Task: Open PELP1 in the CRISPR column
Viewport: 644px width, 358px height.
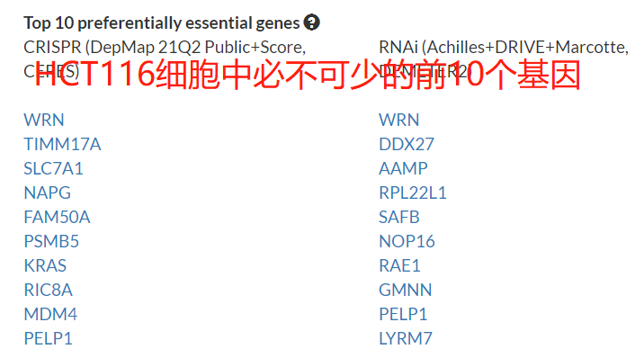Action: [x=48, y=339]
